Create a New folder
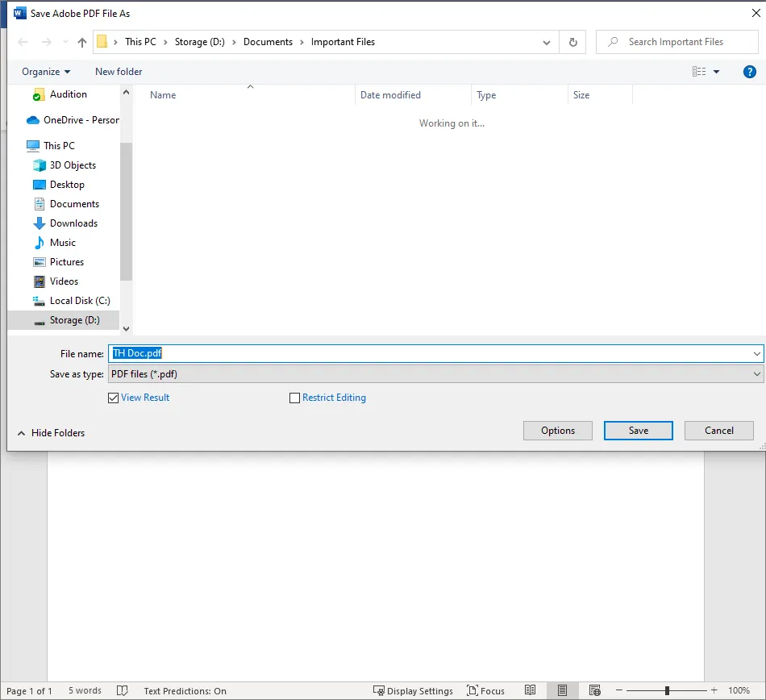The image size is (766, 700). [x=119, y=72]
